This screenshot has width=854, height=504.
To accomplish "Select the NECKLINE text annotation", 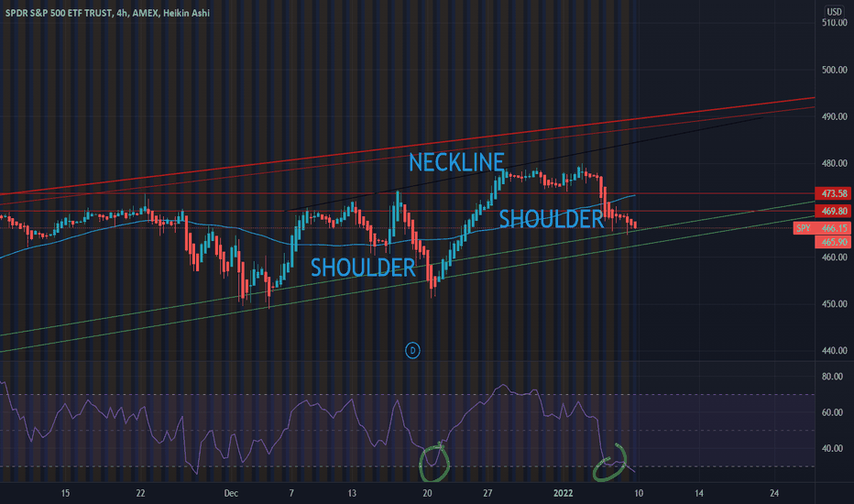I will point(456,162).
